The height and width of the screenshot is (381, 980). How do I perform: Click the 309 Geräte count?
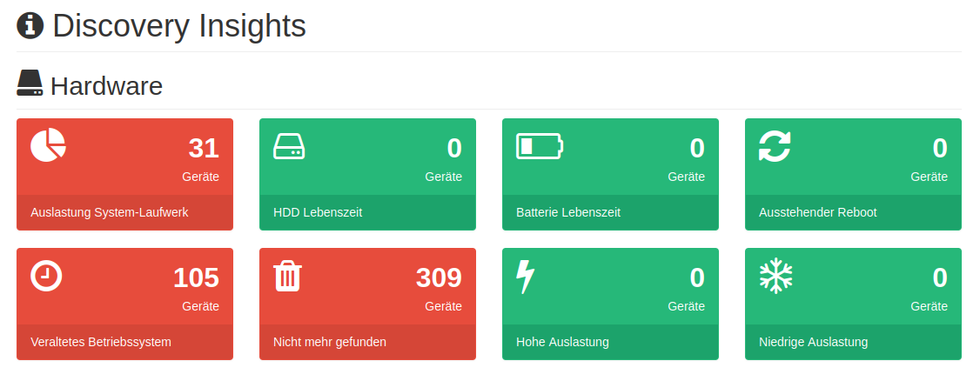[439, 278]
